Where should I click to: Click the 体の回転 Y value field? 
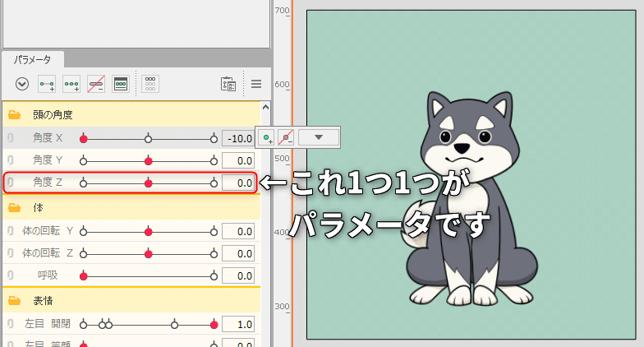tap(238, 232)
